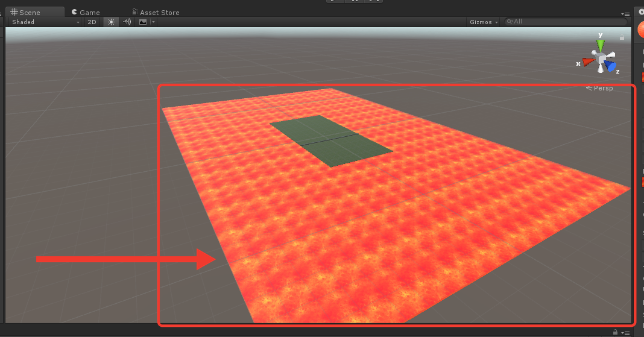
Task: Toggle the bottom panel lock icon
Action: coord(615,332)
